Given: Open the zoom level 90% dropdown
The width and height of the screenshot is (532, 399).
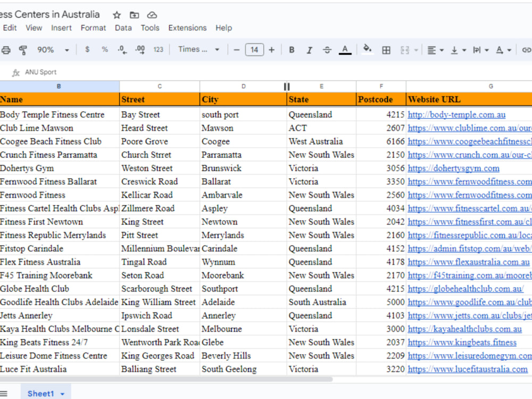Looking at the screenshot, I should [53, 50].
